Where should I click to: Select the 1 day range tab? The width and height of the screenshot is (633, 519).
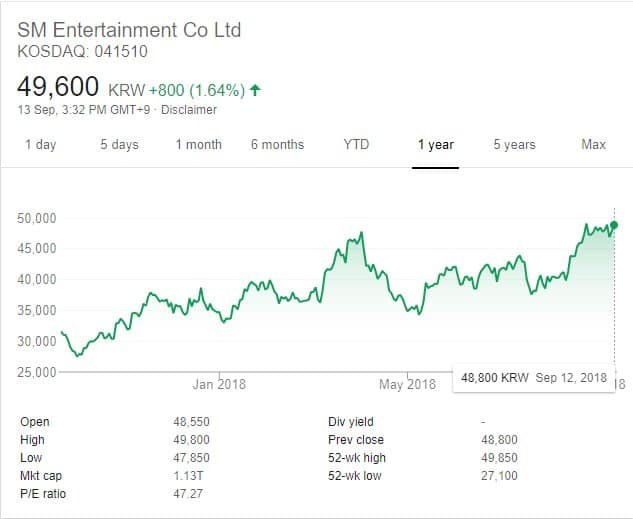[41, 144]
